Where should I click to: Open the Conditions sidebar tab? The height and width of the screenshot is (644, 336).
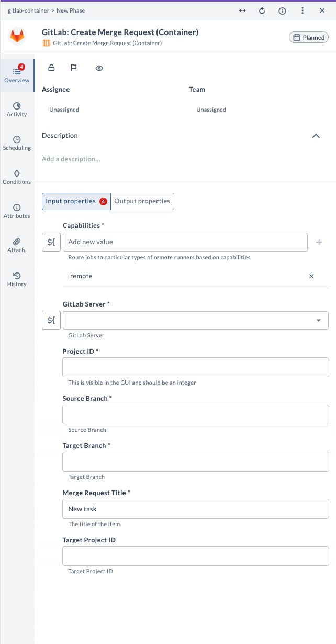(17, 177)
